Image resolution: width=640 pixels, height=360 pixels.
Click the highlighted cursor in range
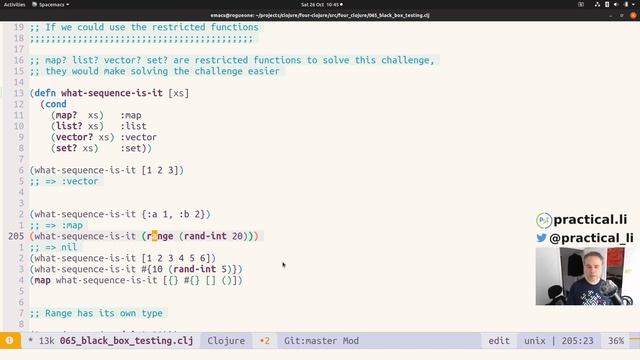tap(154, 236)
